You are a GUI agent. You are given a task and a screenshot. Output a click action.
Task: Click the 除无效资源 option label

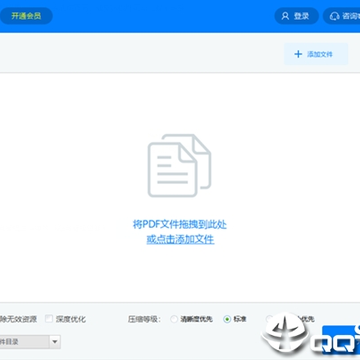point(18,319)
